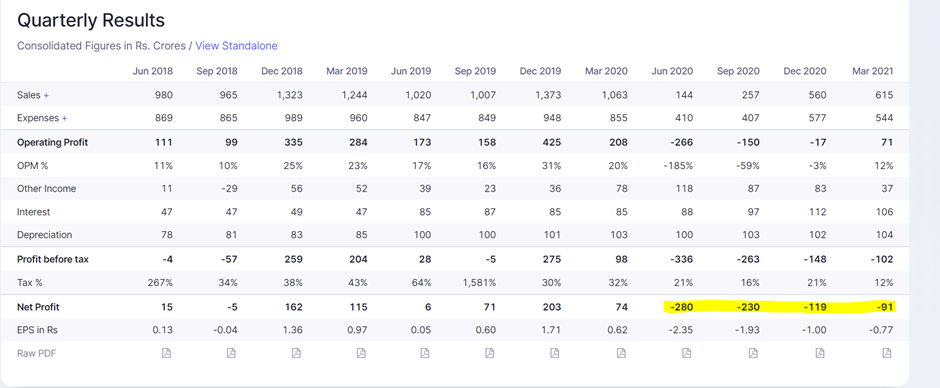Open the Raw PDF for Dec 2018
940x388 pixels.
click(x=296, y=353)
